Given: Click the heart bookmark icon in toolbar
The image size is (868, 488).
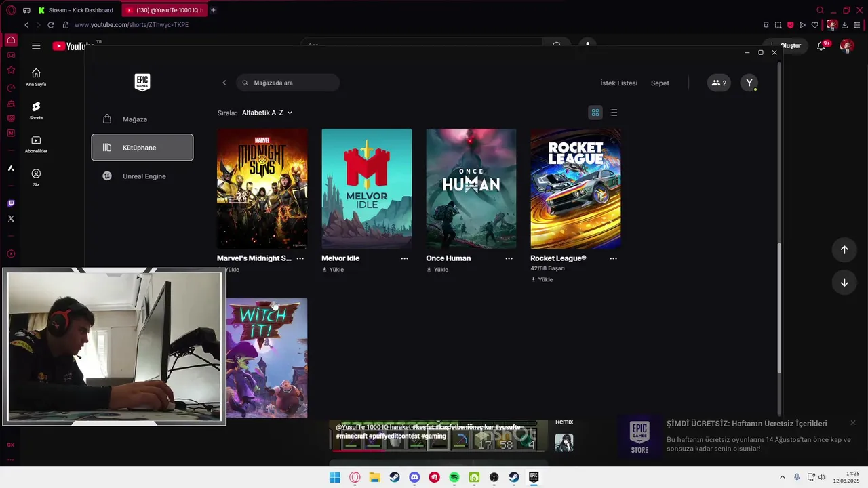Looking at the screenshot, I should (814, 25).
